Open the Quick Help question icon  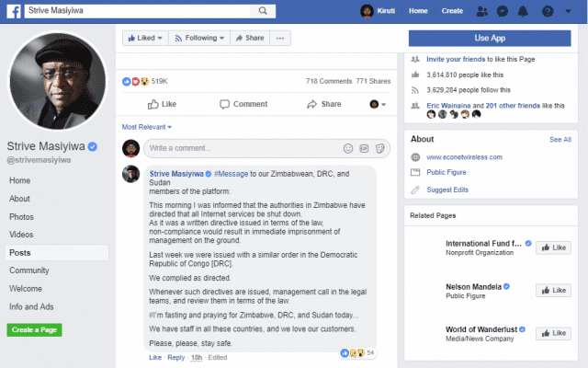[548, 11]
